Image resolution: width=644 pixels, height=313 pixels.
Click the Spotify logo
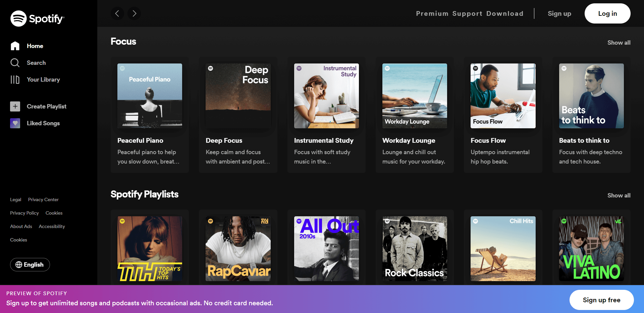tap(37, 18)
